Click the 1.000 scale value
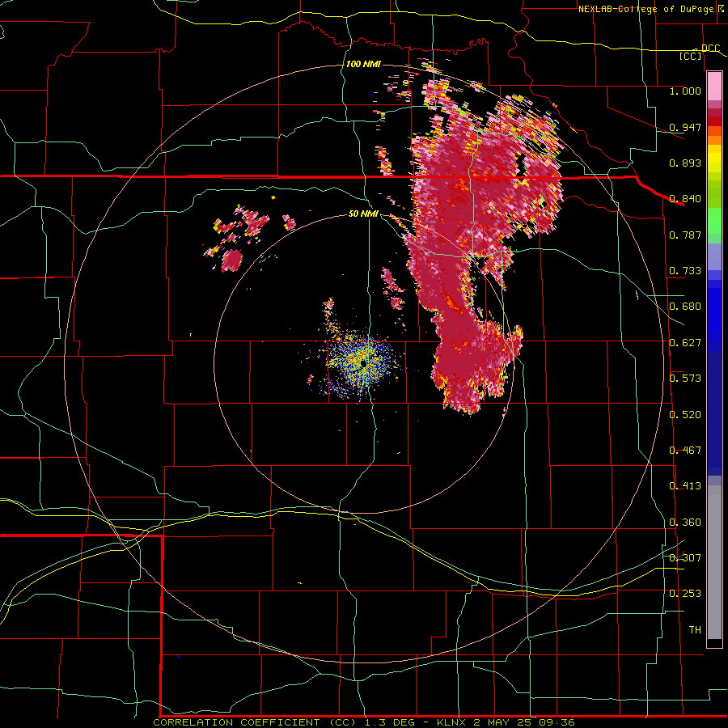 pos(685,91)
